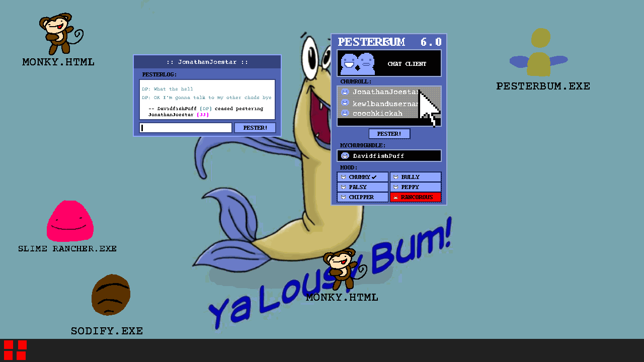
Task: Choose the PALSY mood option
Action: click(x=362, y=187)
